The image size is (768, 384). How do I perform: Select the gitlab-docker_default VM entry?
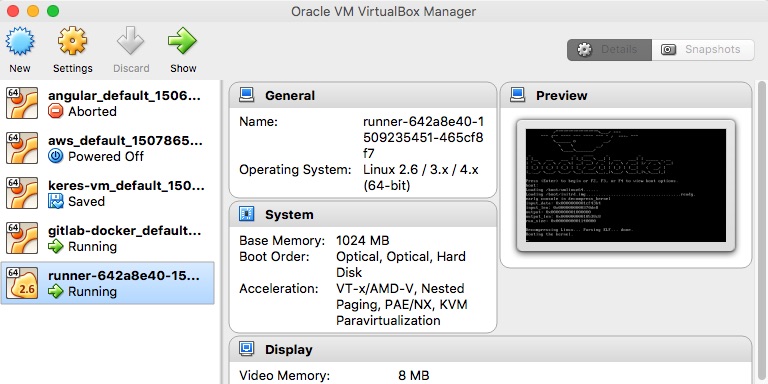(107, 239)
